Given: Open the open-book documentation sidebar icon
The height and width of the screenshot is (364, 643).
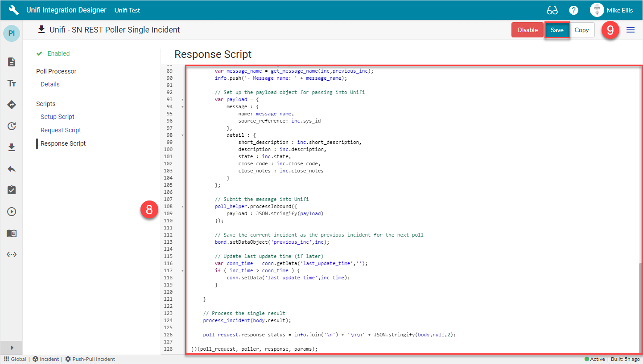Looking at the screenshot, I should [12, 233].
